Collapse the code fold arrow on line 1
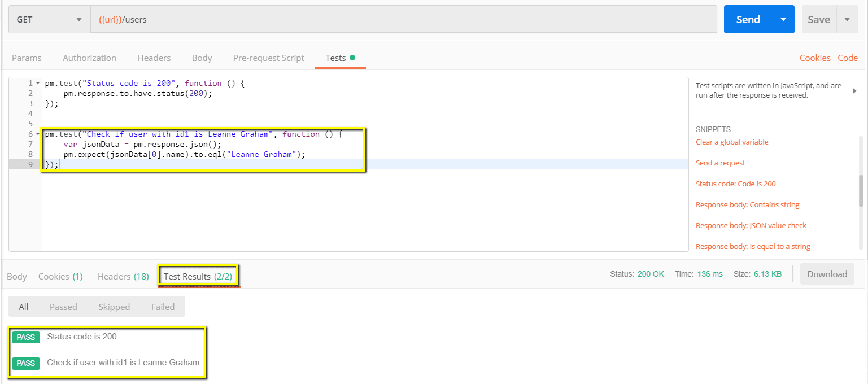This screenshot has width=868, height=384. click(38, 84)
